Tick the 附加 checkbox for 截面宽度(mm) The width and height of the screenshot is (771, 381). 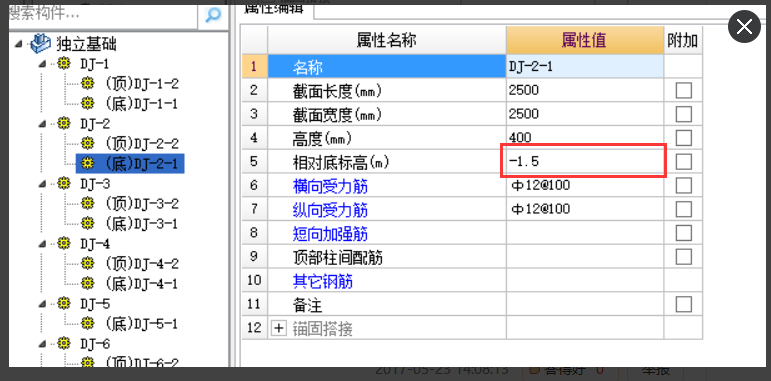(683, 114)
